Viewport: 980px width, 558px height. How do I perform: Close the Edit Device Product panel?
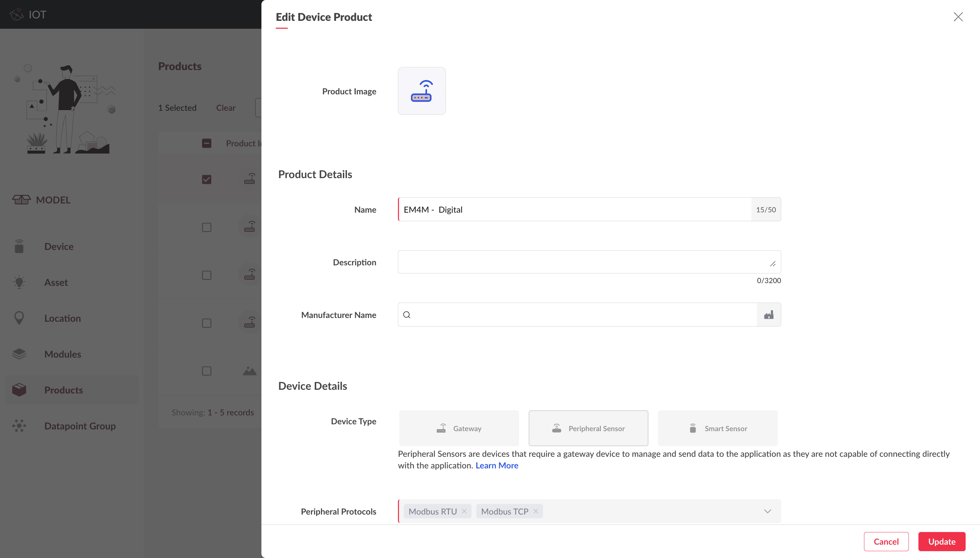(x=958, y=17)
